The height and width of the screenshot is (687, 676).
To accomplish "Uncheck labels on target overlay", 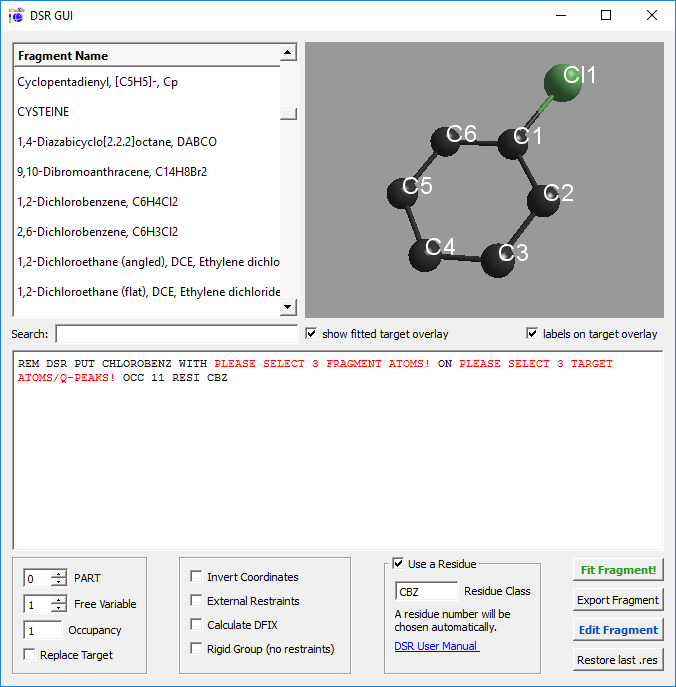I will [x=532, y=334].
